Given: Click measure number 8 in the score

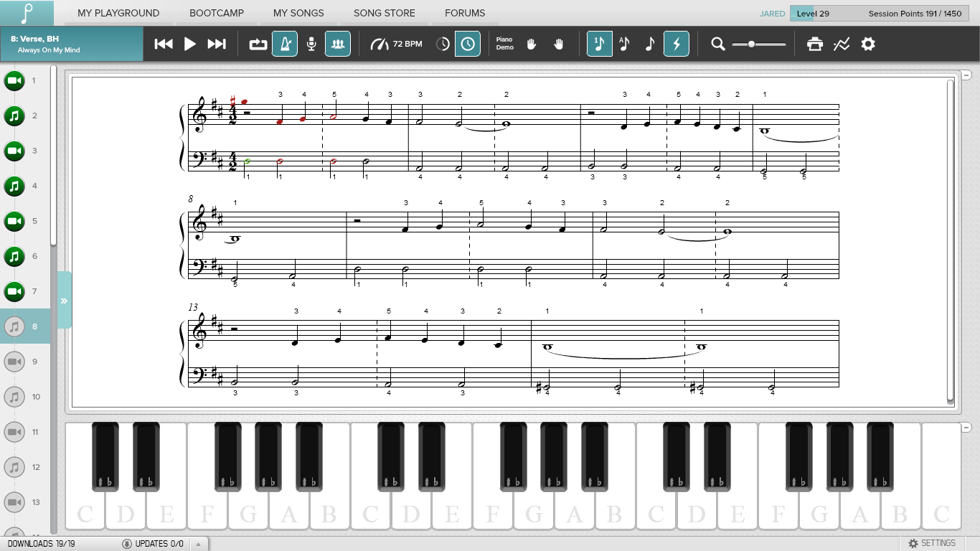Looking at the screenshot, I should pos(191,199).
